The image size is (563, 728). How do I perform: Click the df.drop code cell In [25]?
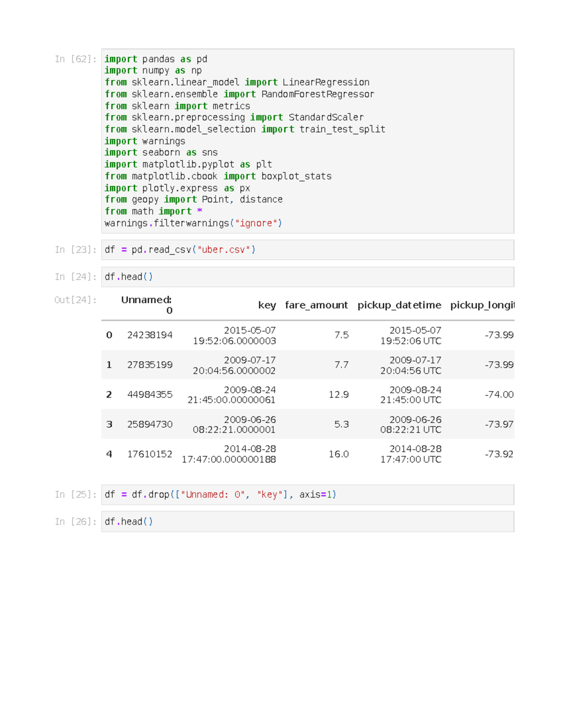coord(221,494)
